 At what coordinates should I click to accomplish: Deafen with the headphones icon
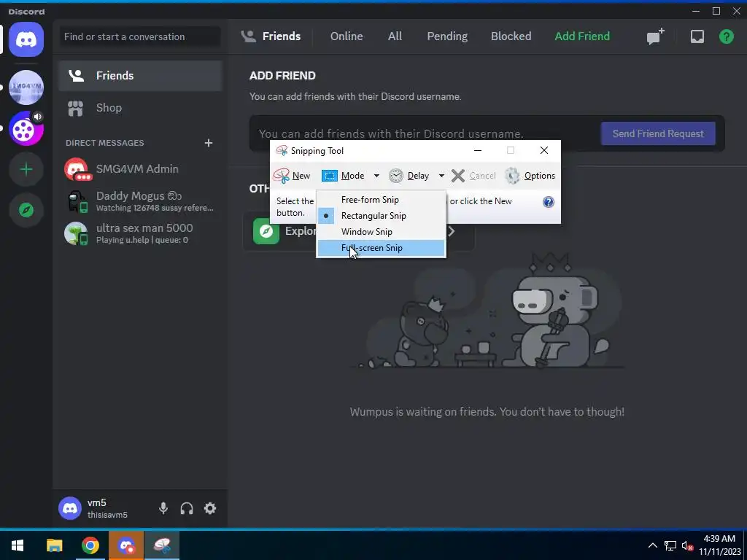click(187, 508)
